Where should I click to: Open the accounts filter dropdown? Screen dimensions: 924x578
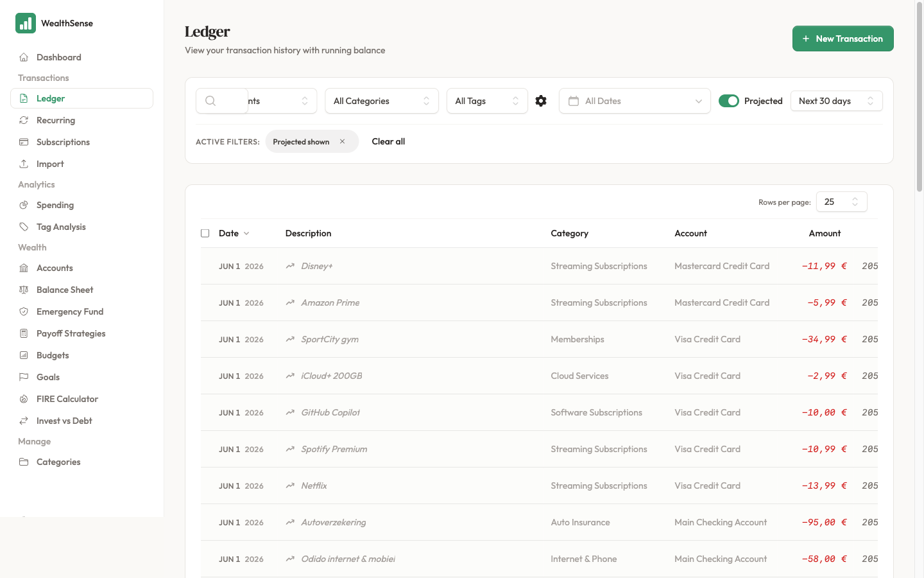(282, 101)
